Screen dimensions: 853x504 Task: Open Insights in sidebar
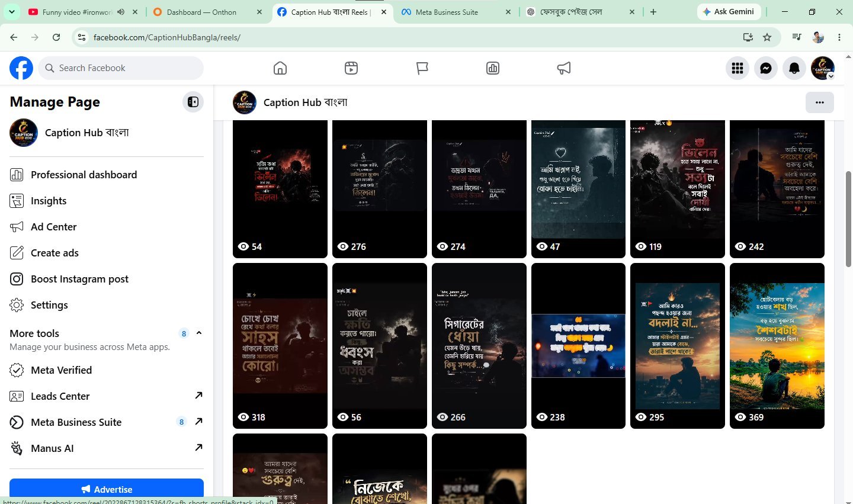point(107,201)
